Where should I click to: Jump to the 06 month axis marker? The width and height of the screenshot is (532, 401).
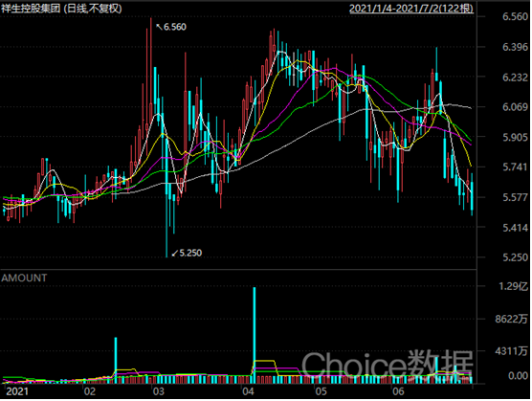pyautogui.click(x=398, y=392)
